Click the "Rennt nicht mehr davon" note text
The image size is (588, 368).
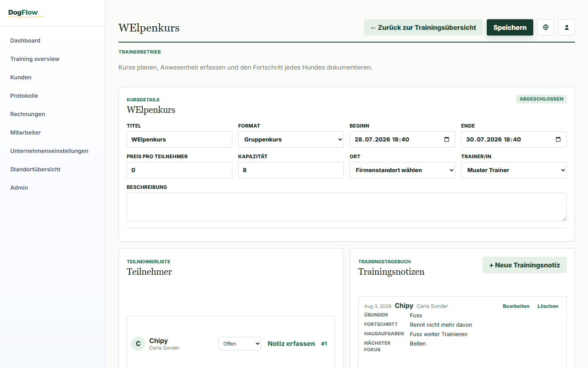point(441,325)
